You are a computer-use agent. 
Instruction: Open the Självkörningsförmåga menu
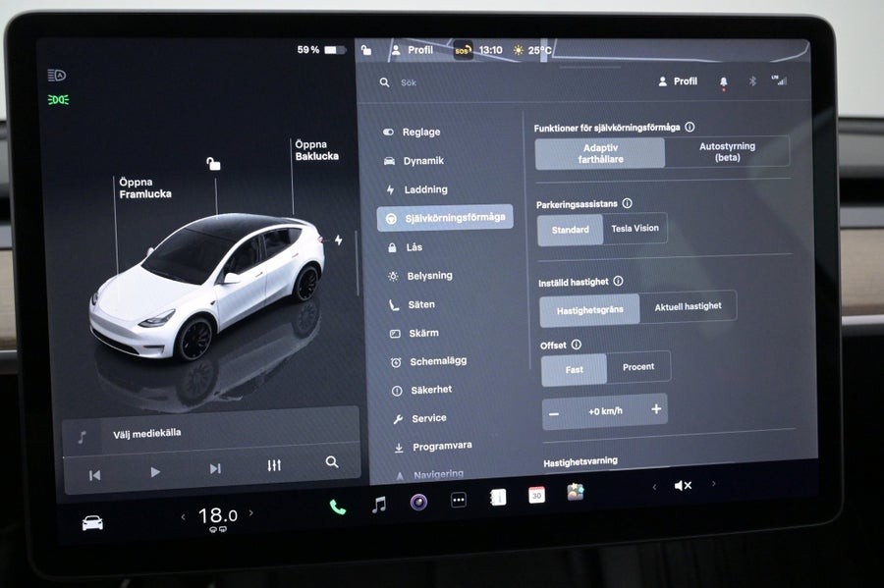[x=445, y=217]
